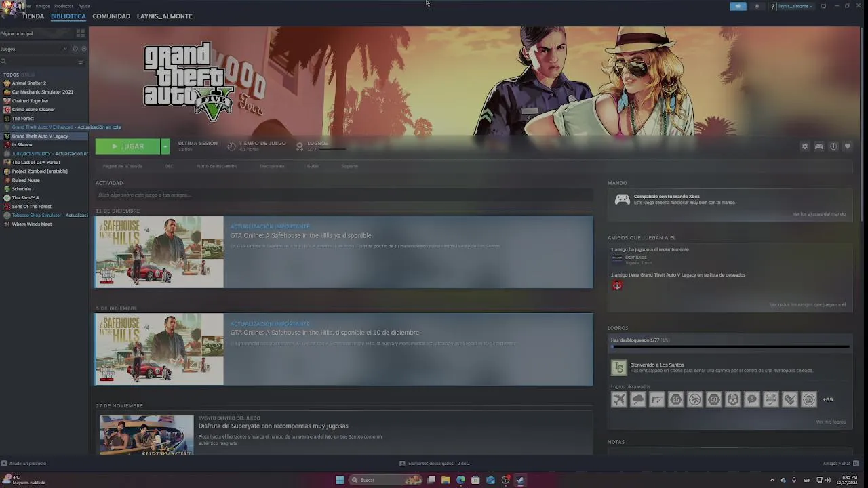The height and width of the screenshot is (488, 868).
Task: Click the controller settings icon
Action: click(x=819, y=146)
